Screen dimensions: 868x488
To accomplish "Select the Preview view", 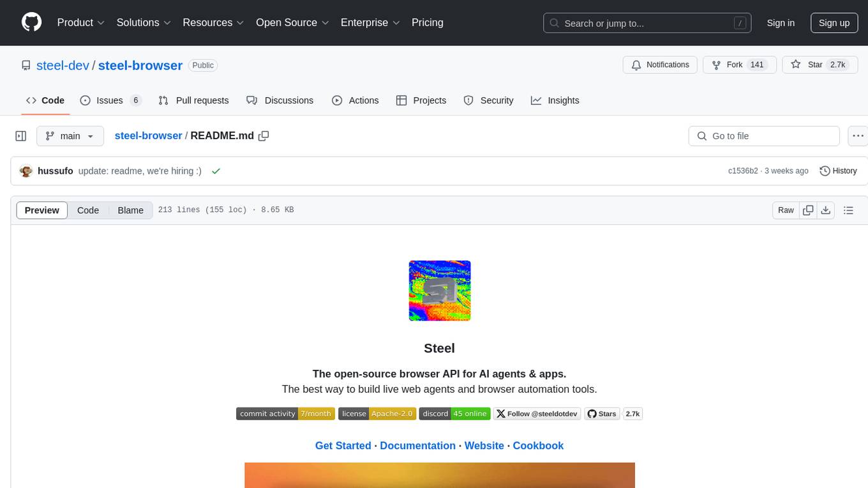I will click(x=42, y=210).
